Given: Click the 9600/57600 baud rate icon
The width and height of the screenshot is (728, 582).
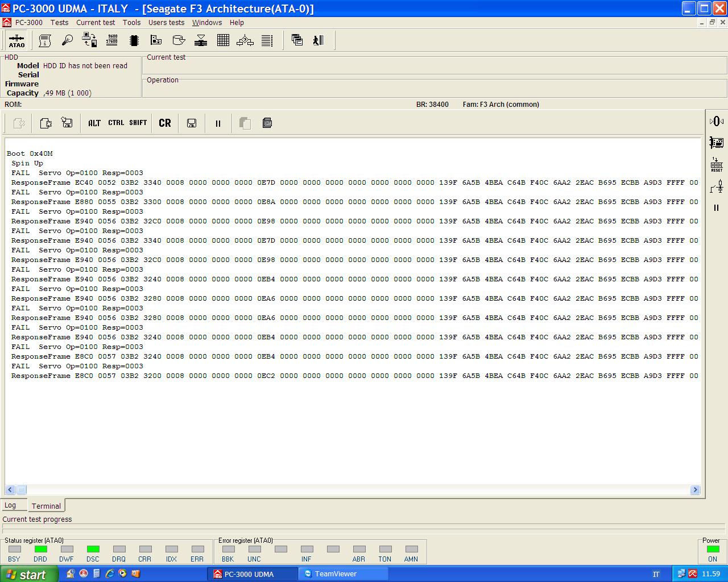Looking at the screenshot, I should 112,40.
